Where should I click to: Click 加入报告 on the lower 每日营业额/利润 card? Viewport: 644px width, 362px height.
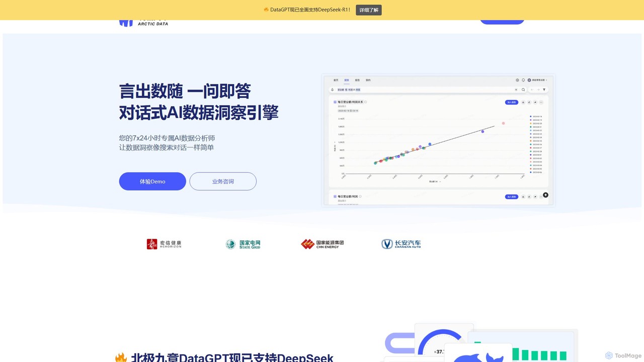(512, 197)
